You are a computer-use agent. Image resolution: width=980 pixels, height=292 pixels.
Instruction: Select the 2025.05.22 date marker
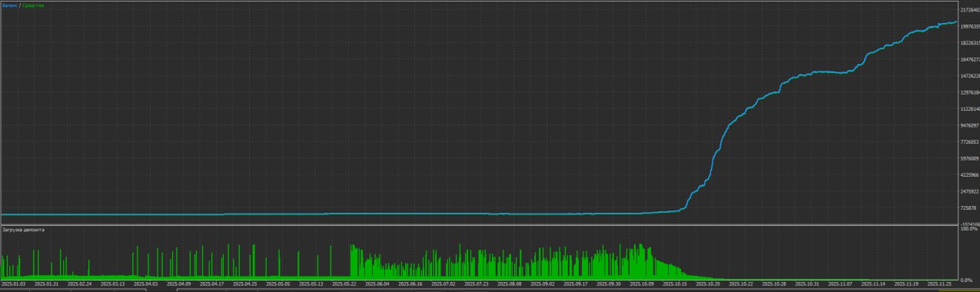click(x=344, y=284)
